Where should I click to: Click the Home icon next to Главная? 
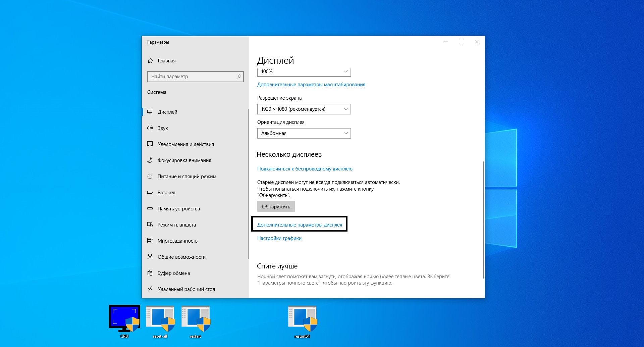pos(150,61)
